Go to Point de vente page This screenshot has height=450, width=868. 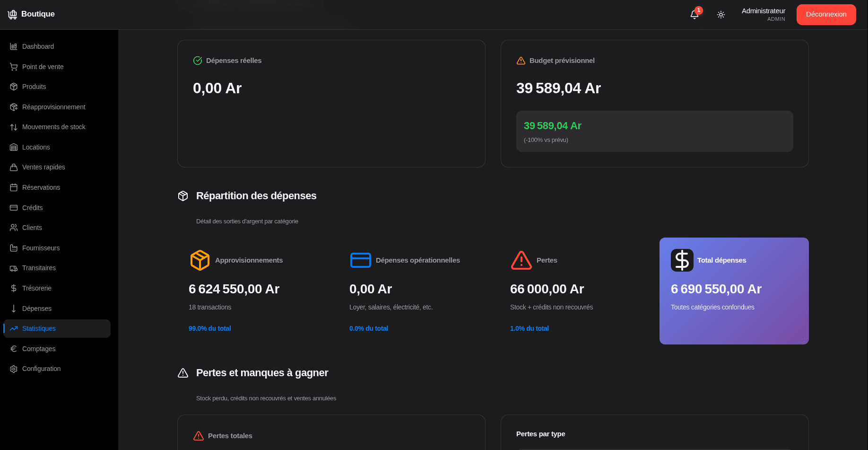[x=57, y=67]
